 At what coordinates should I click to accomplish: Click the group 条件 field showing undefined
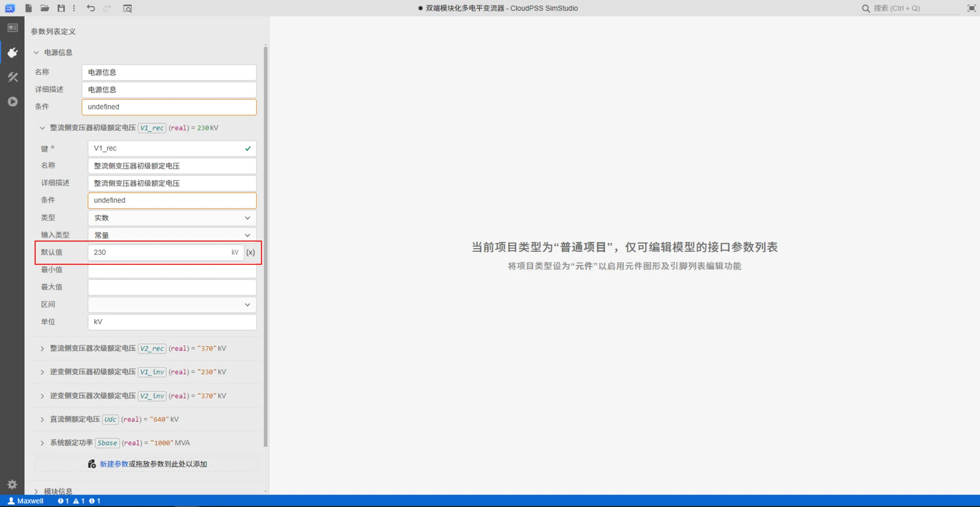point(169,107)
